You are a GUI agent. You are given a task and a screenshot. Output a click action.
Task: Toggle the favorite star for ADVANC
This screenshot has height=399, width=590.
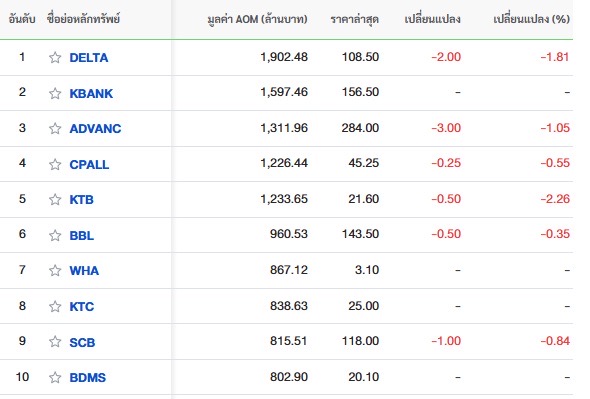point(55,128)
